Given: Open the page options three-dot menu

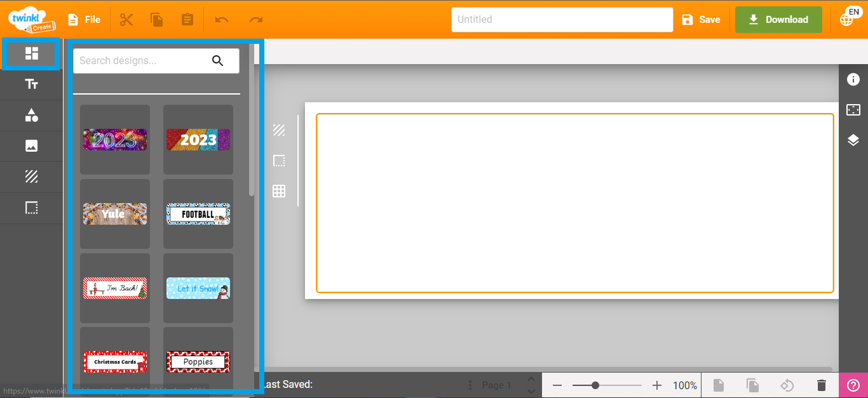Looking at the screenshot, I should point(470,385).
